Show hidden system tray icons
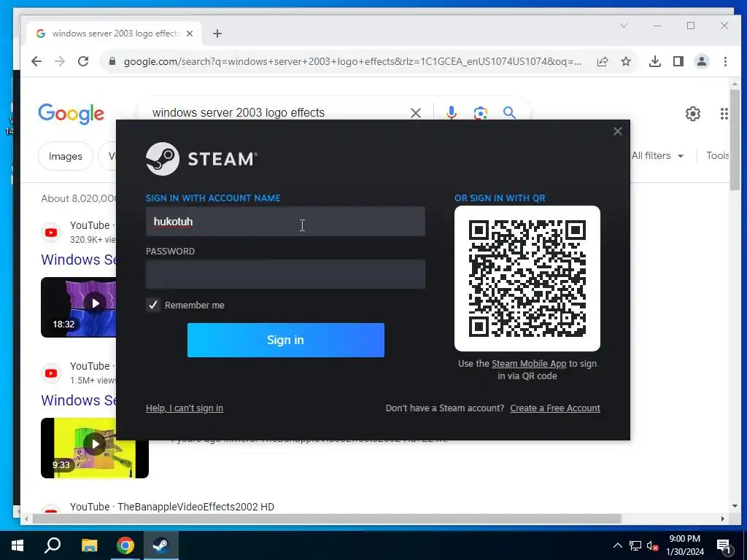 [x=617, y=545]
